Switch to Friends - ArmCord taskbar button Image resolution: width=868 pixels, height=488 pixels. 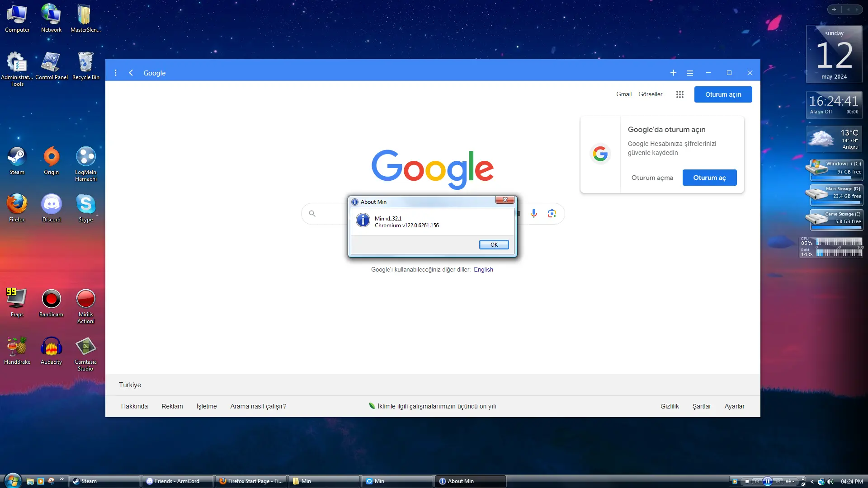(178, 481)
